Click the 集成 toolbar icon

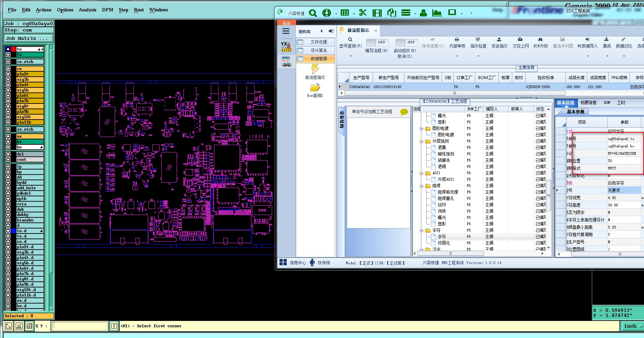[606, 40]
